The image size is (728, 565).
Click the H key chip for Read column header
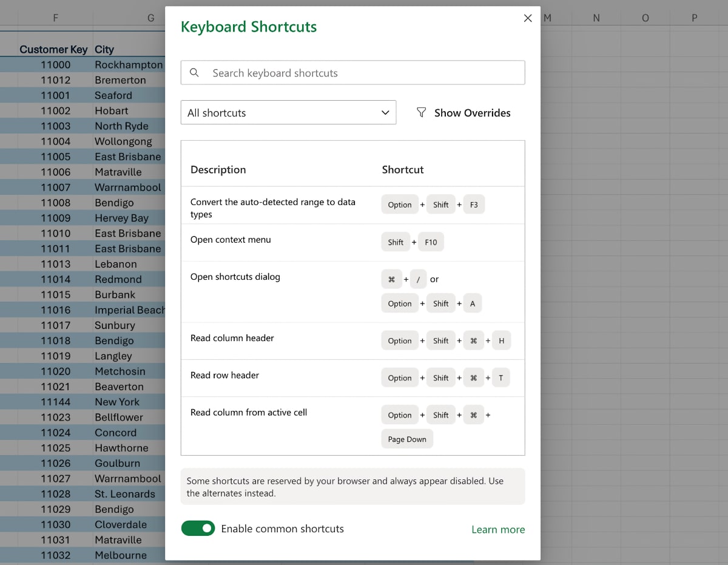[x=501, y=340]
